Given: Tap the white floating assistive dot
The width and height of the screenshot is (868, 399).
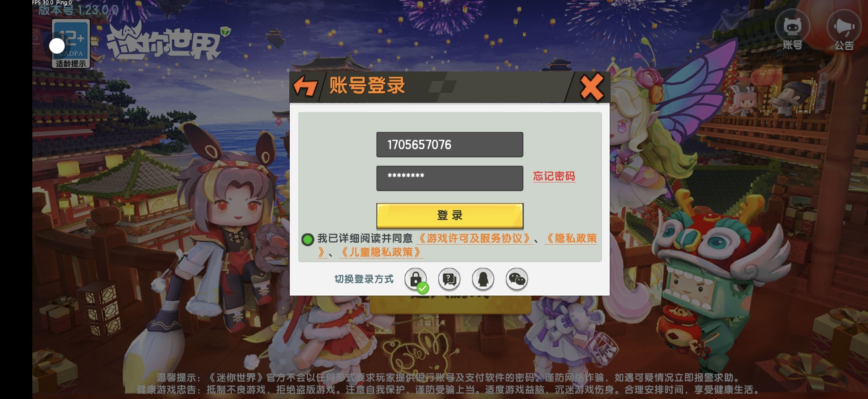Looking at the screenshot, I should [x=57, y=46].
